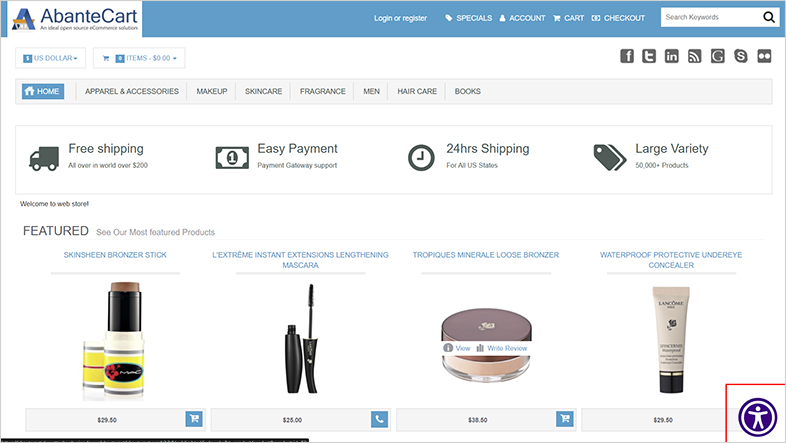Open the Cart link in header
Screen dimensions: 786x443
click(x=568, y=18)
